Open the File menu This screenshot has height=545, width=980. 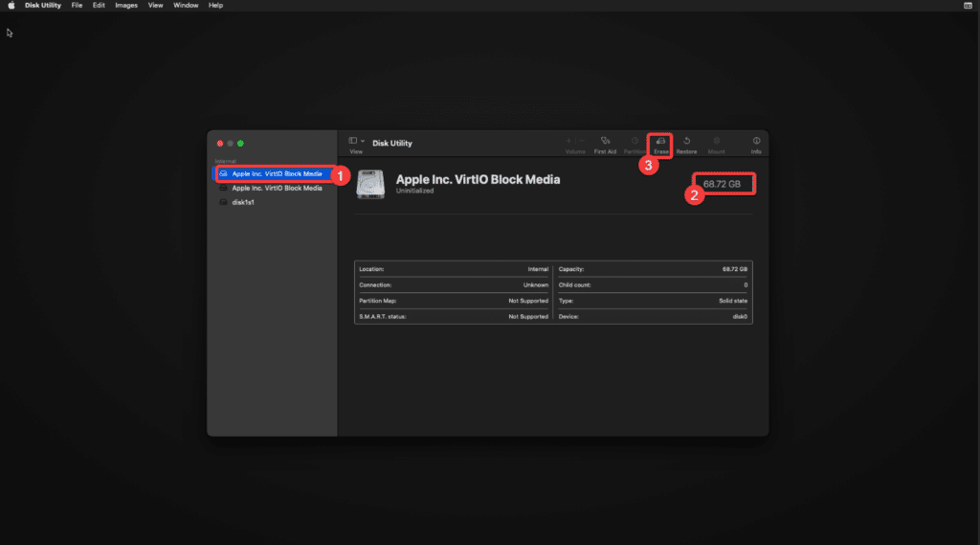pos(77,6)
